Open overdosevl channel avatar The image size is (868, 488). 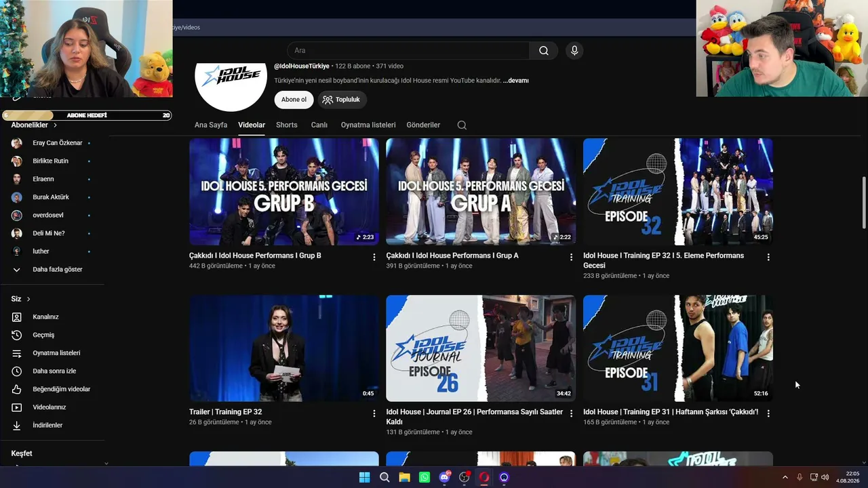pyautogui.click(x=17, y=216)
